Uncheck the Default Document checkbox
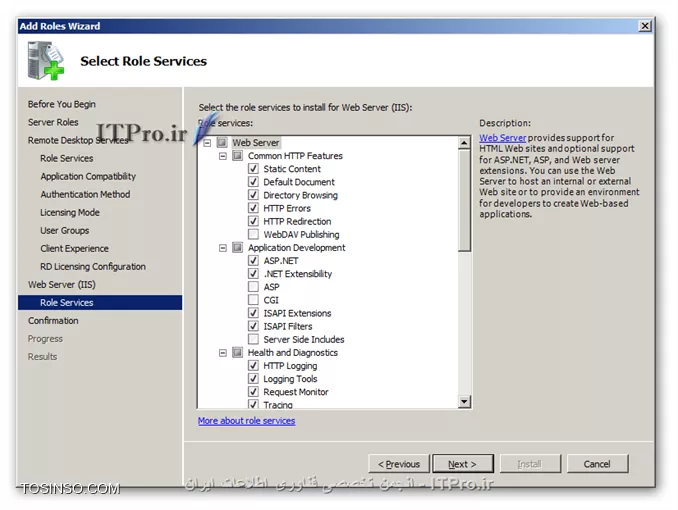 pyautogui.click(x=253, y=182)
